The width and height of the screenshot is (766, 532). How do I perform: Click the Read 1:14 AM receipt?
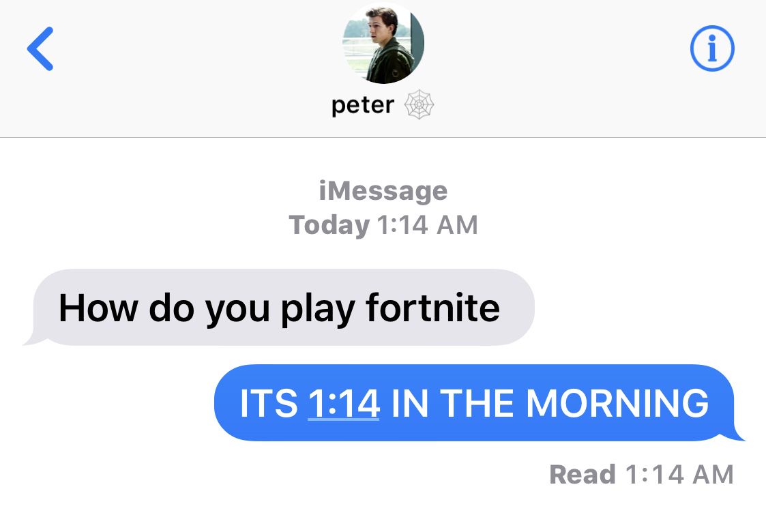point(641,474)
